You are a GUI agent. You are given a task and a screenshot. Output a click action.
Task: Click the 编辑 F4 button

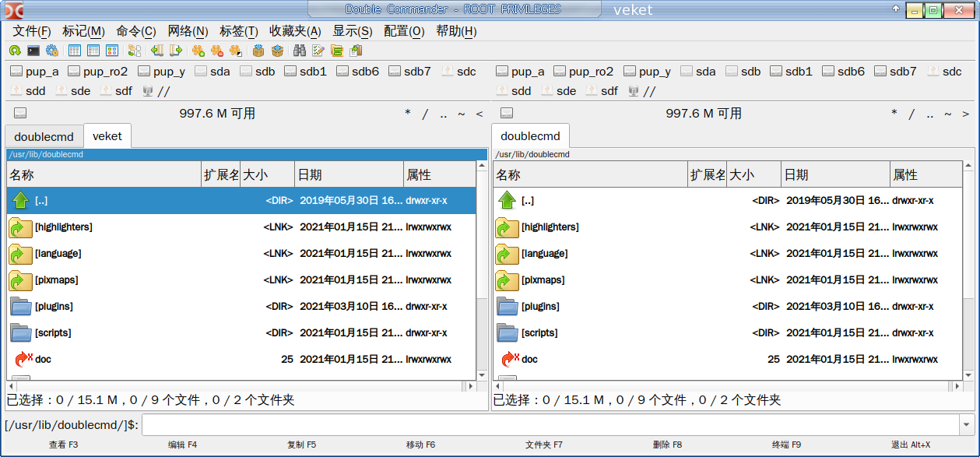coord(183,445)
